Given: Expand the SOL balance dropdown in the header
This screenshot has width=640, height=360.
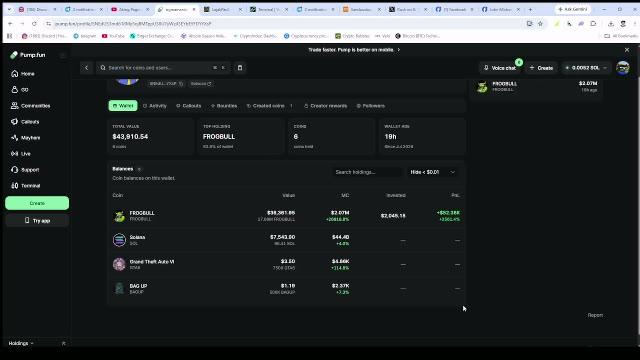Looking at the screenshot, I should click(586, 68).
